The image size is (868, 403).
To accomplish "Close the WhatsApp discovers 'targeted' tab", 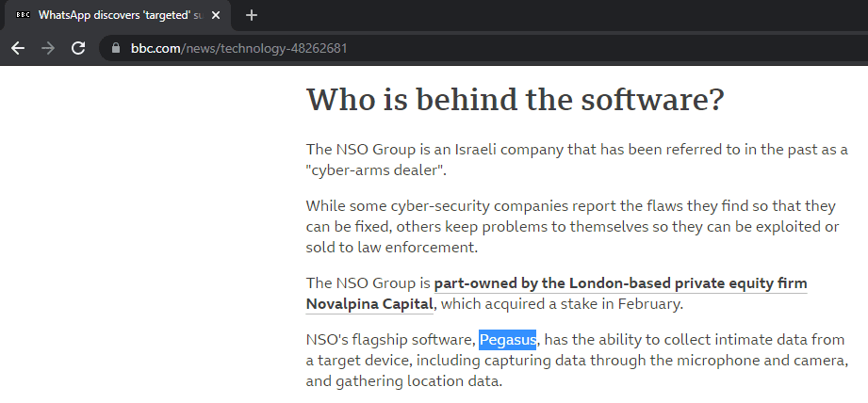I will click(218, 15).
